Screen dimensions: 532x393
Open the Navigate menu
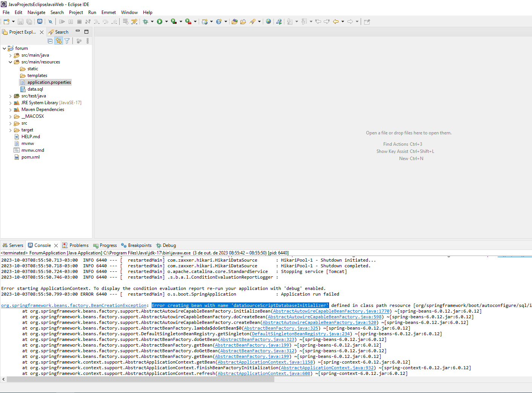pos(36,12)
